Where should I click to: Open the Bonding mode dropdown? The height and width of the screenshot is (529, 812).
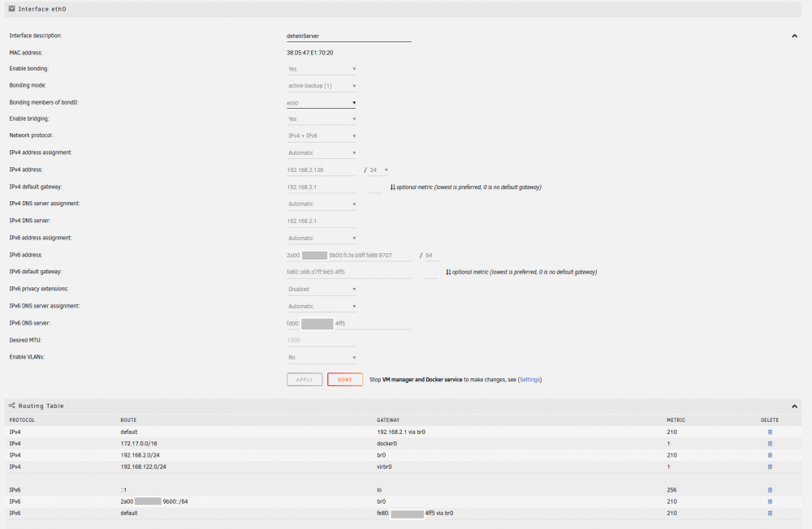coord(322,86)
